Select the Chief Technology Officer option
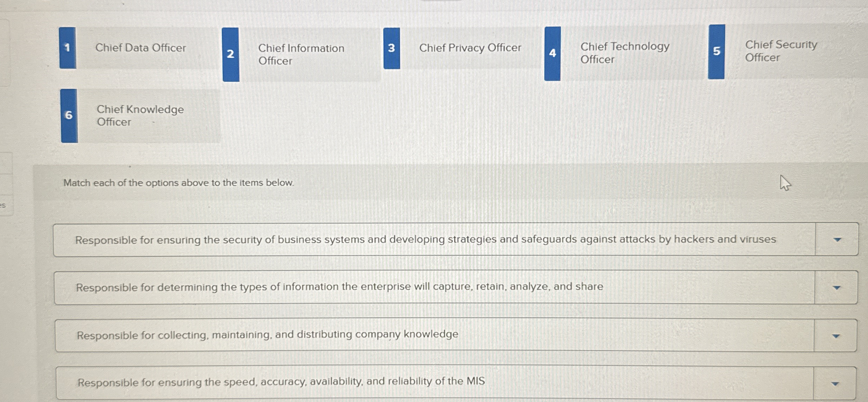868x402 pixels. tap(624, 53)
